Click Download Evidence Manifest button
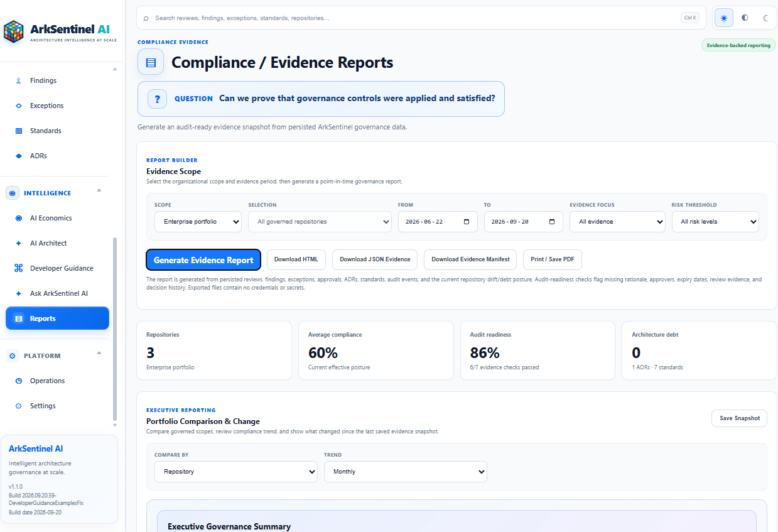 [x=470, y=259]
